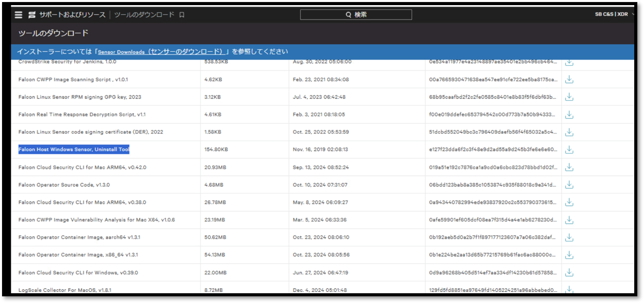644x303 pixels.
Task: Click the hash starting with 68b95caafbd2f2c2
Action: click(493, 97)
